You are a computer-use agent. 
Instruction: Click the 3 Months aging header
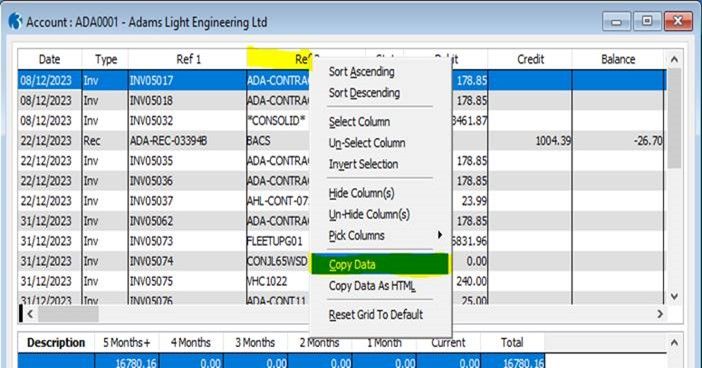click(x=255, y=342)
